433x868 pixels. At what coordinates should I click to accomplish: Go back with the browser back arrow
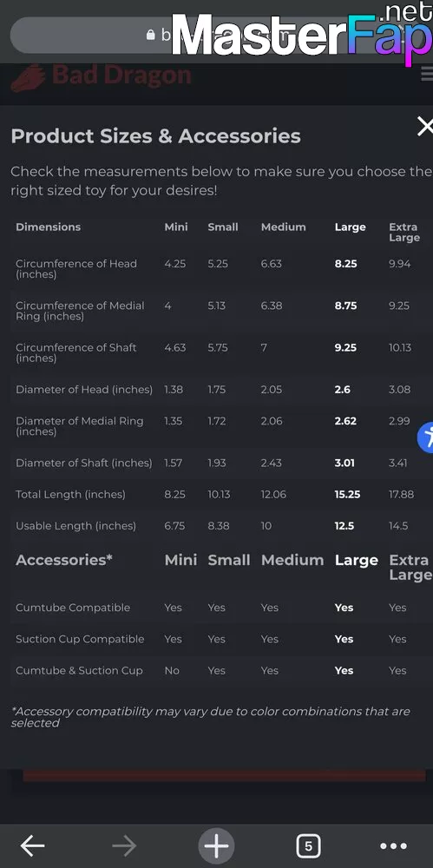[33, 845]
